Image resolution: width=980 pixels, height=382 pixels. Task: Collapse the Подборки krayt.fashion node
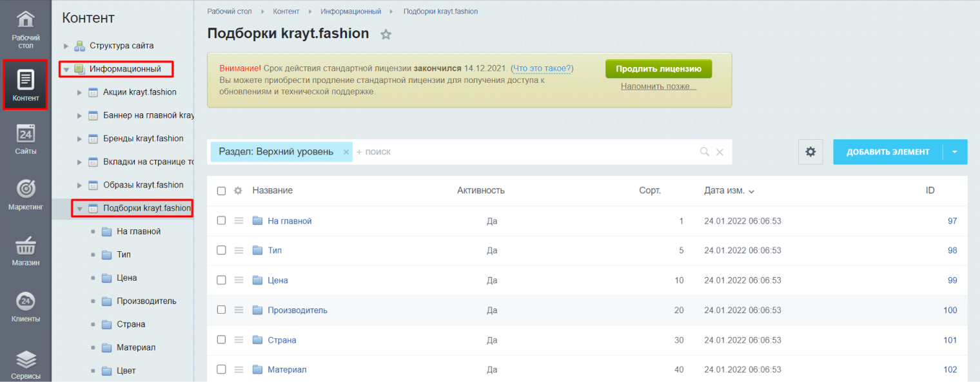click(79, 208)
